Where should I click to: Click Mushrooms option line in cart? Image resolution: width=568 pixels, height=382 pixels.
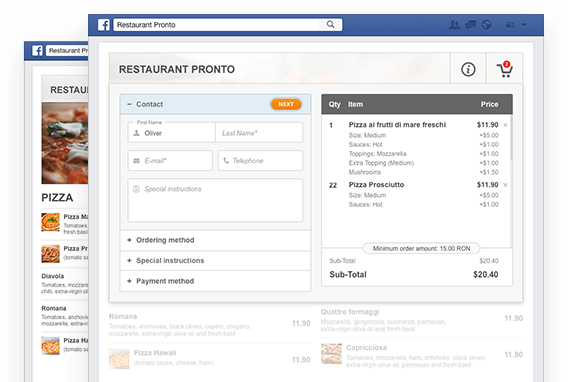pyautogui.click(x=364, y=172)
